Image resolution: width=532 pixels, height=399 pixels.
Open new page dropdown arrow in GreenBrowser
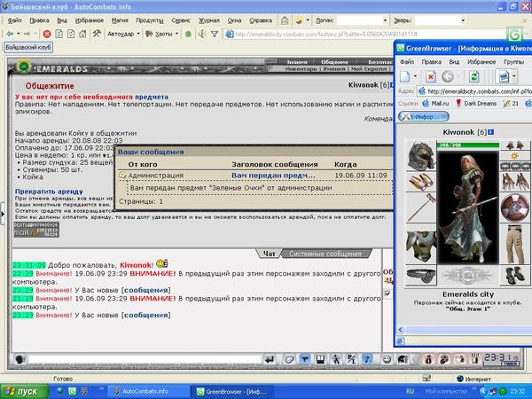click(415, 76)
